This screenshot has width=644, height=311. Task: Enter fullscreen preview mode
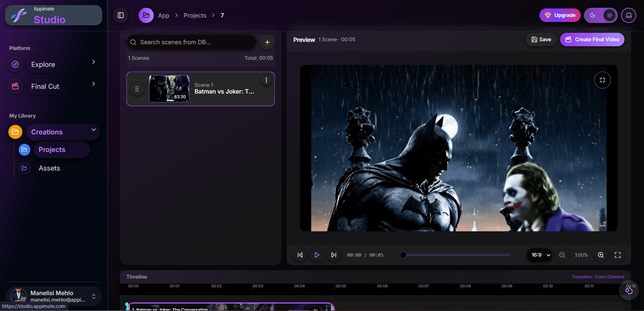pyautogui.click(x=618, y=255)
